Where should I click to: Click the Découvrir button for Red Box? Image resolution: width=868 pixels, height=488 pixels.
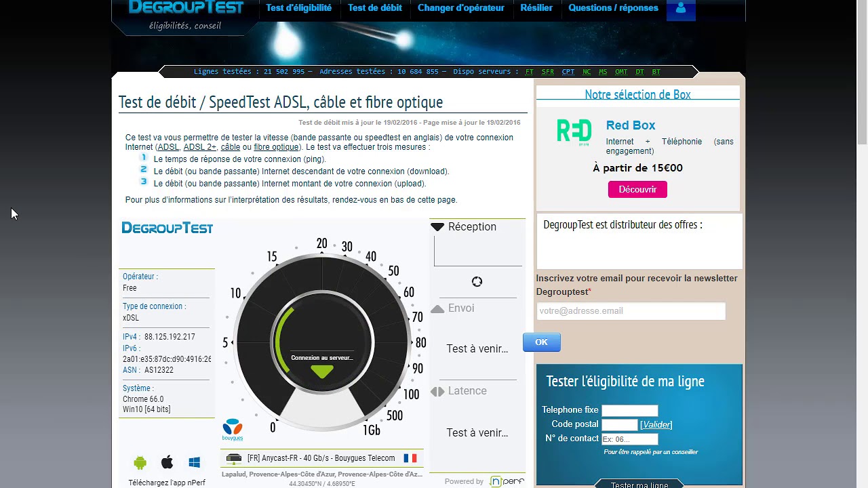click(637, 189)
